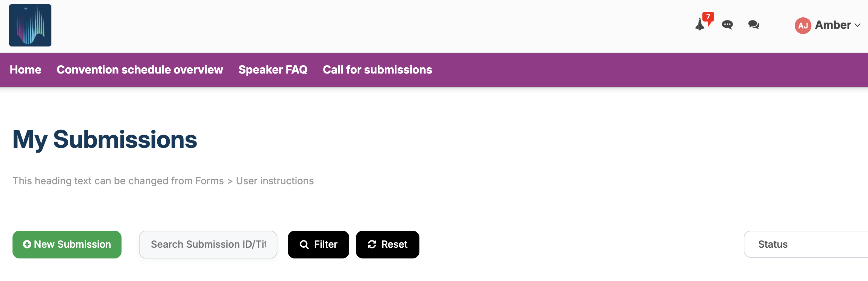Open Convention schedule overview page

tap(140, 70)
